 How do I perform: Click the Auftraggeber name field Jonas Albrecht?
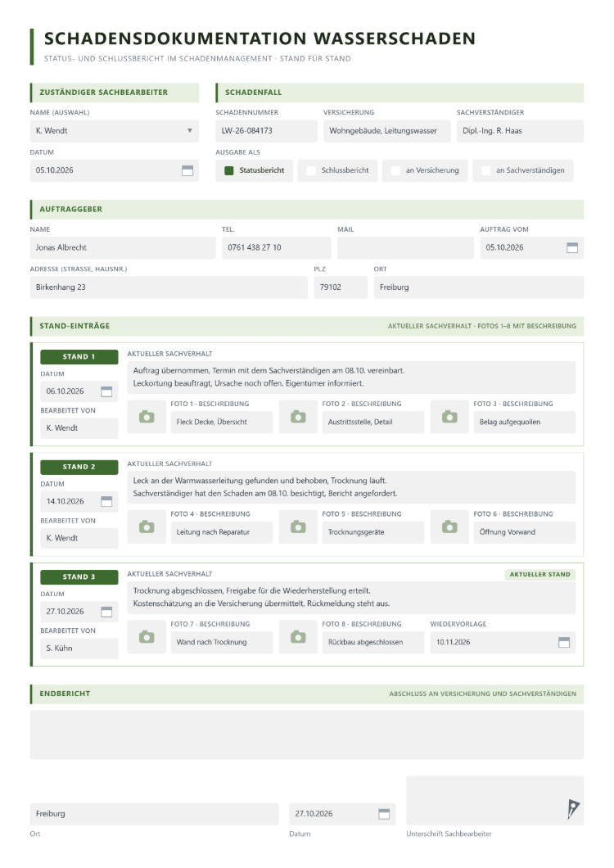coord(123,248)
